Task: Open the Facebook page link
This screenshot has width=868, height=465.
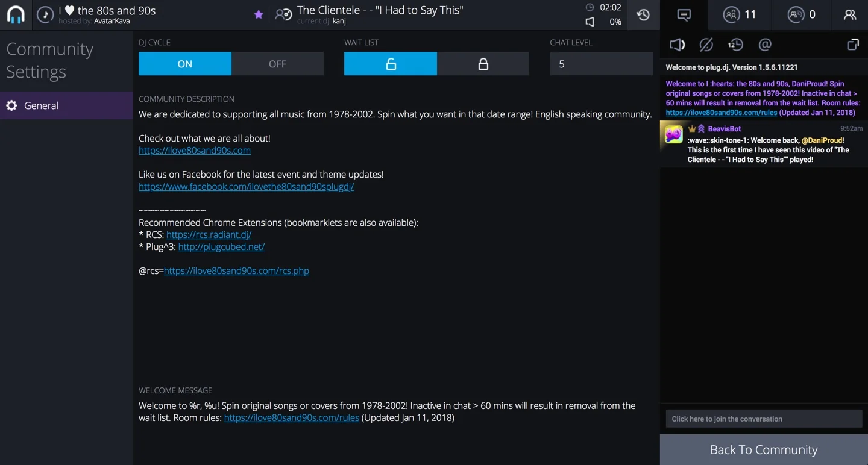Action: tap(246, 187)
